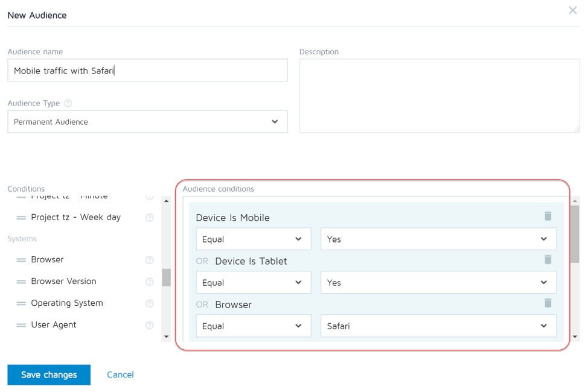Delete the Device Is Tablet condition

tap(548, 259)
